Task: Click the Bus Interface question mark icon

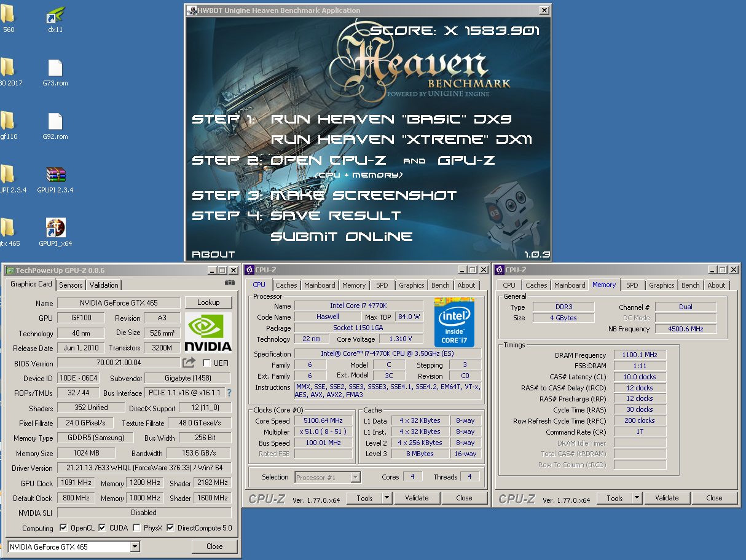Action: pyautogui.click(x=229, y=393)
